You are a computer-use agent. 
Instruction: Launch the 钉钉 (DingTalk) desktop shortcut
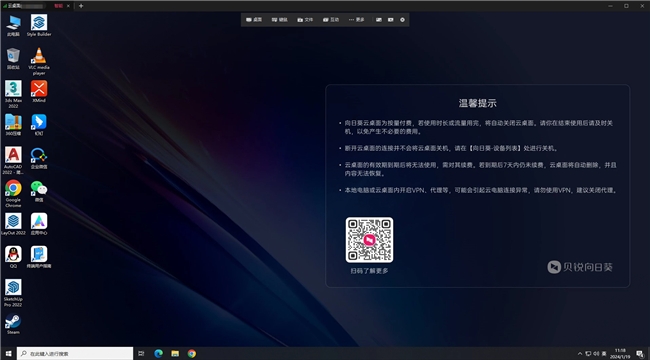coord(39,125)
